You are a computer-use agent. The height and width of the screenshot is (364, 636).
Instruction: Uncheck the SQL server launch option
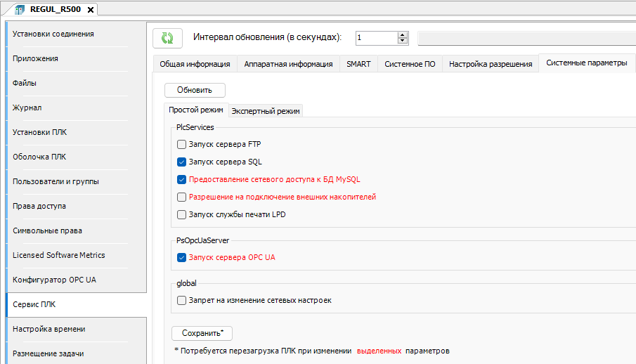181,162
